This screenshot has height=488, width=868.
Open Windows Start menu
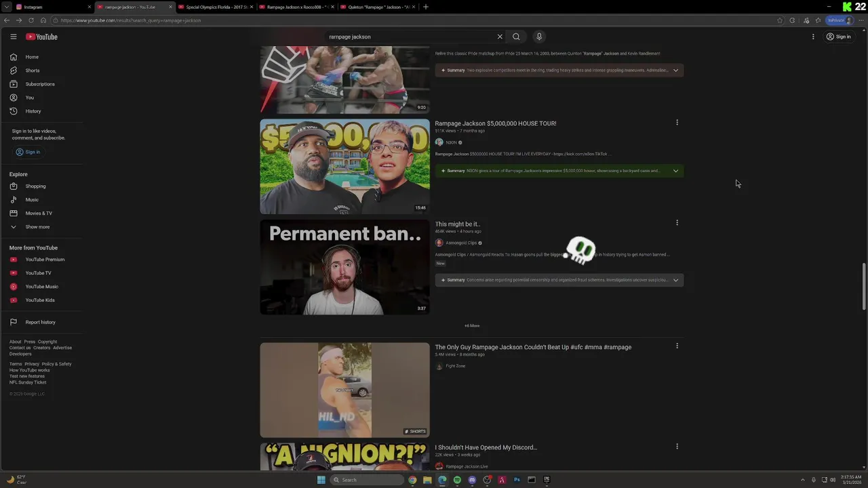pyautogui.click(x=321, y=480)
